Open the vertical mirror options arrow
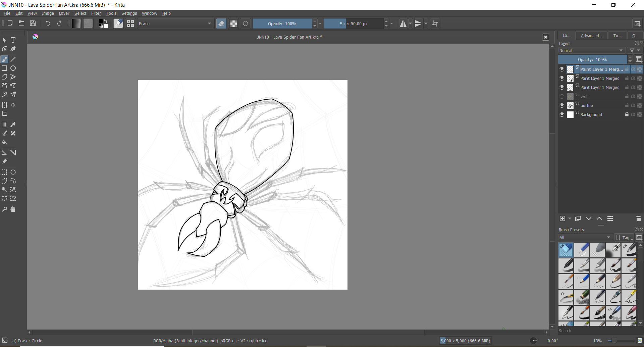 426,23
